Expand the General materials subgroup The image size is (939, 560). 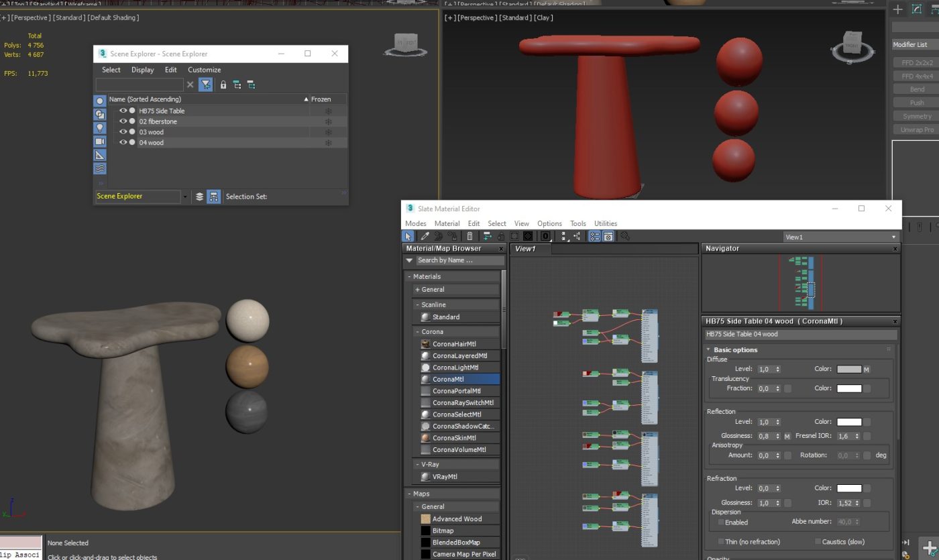tap(417, 290)
